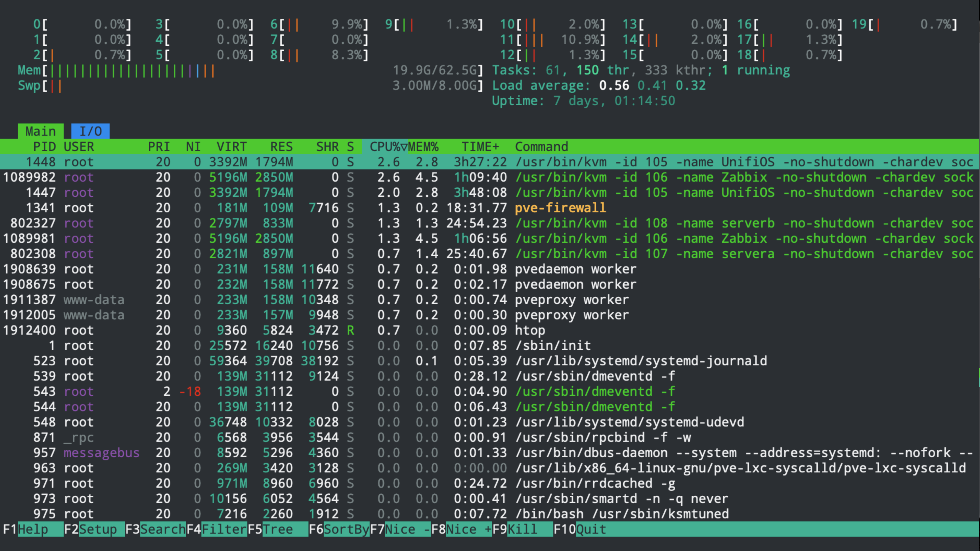Select process row PID 1447
980x551 pixels.
click(x=489, y=193)
